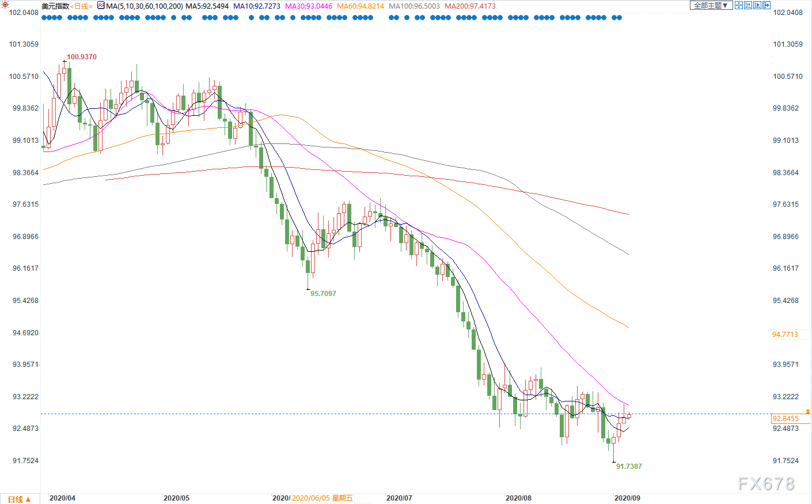
Task: Expand the 日线 menu at bottom left
Action: pyautogui.click(x=20, y=499)
